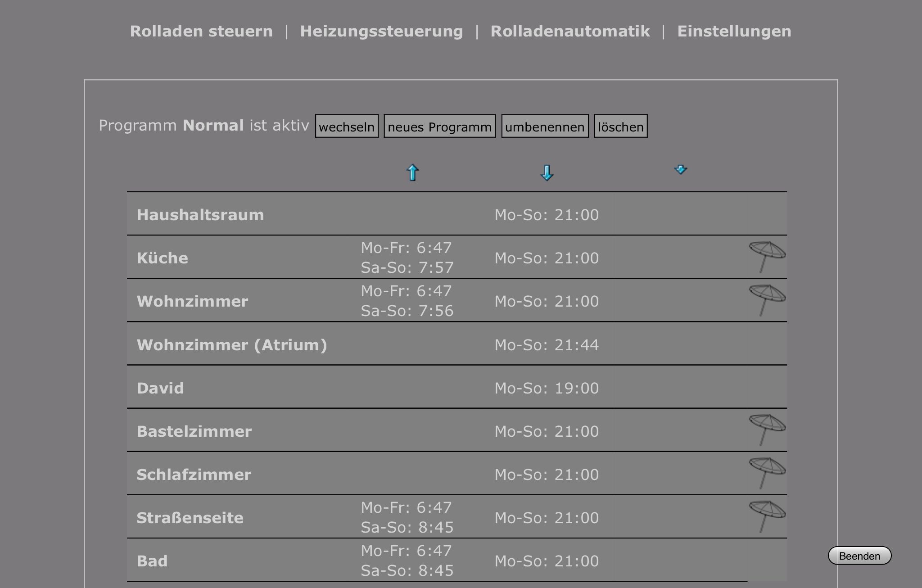The image size is (922, 588).
Task: Open the Rolladen steuern page
Action: (x=201, y=32)
